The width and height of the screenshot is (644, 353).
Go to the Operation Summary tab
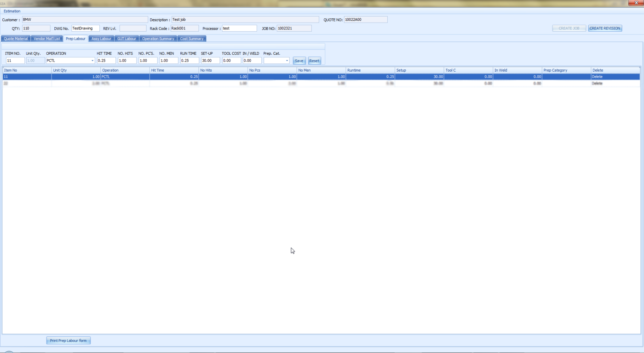(x=158, y=39)
